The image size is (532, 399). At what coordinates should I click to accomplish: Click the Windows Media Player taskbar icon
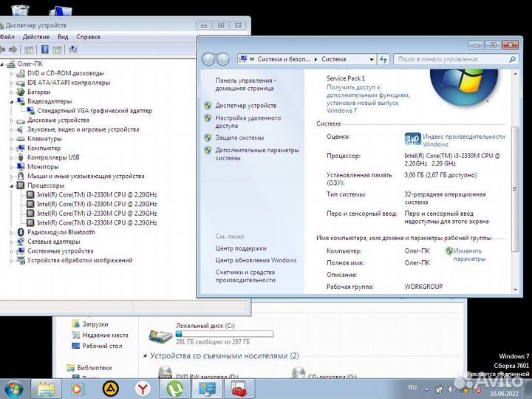pyautogui.click(x=78, y=388)
